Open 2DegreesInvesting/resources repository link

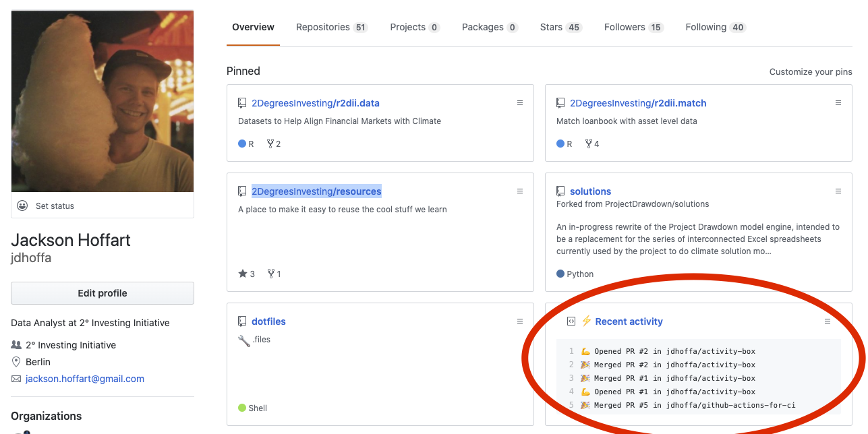pyautogui.click(x=316, y=191)
